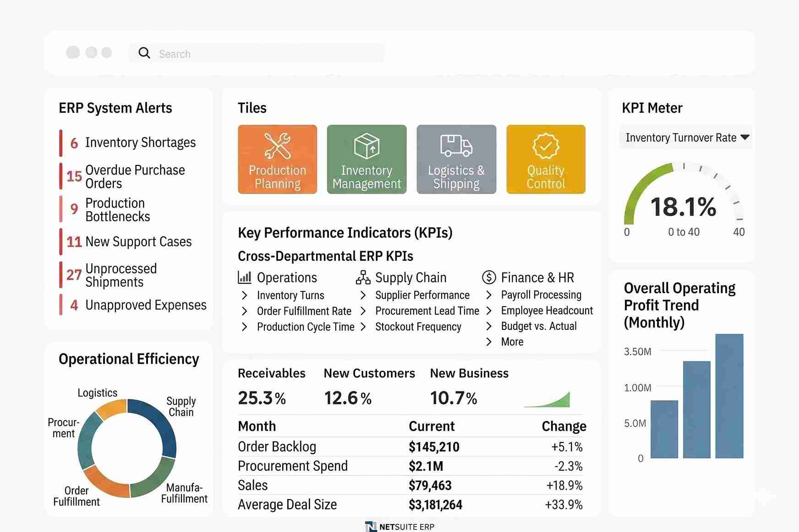The image size is (799, 532).
Task: Open the Production Planning tile
Action: click(277, 159)
